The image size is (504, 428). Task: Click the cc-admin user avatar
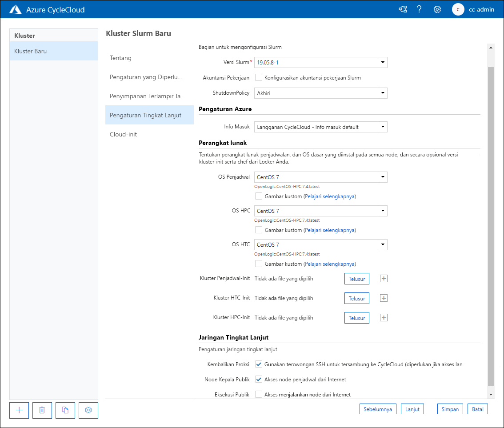click(x=458, y=9)
